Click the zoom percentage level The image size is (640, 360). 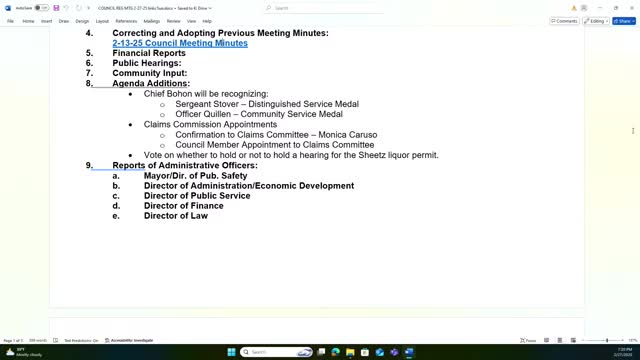632,340
